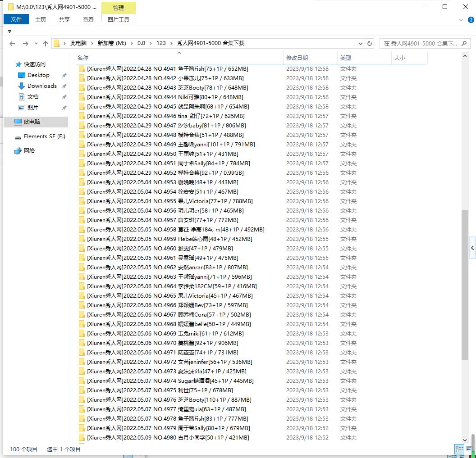This screenshot has height=458, width=476.
Task: Open 网络 in navigation pane
Action: [29, 151]
